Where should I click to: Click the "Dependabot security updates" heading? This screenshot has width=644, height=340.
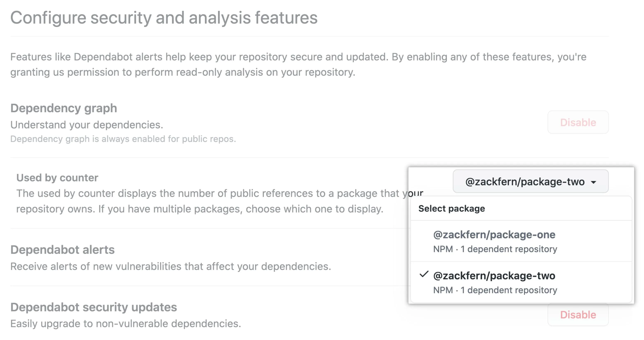click(94, 307)
